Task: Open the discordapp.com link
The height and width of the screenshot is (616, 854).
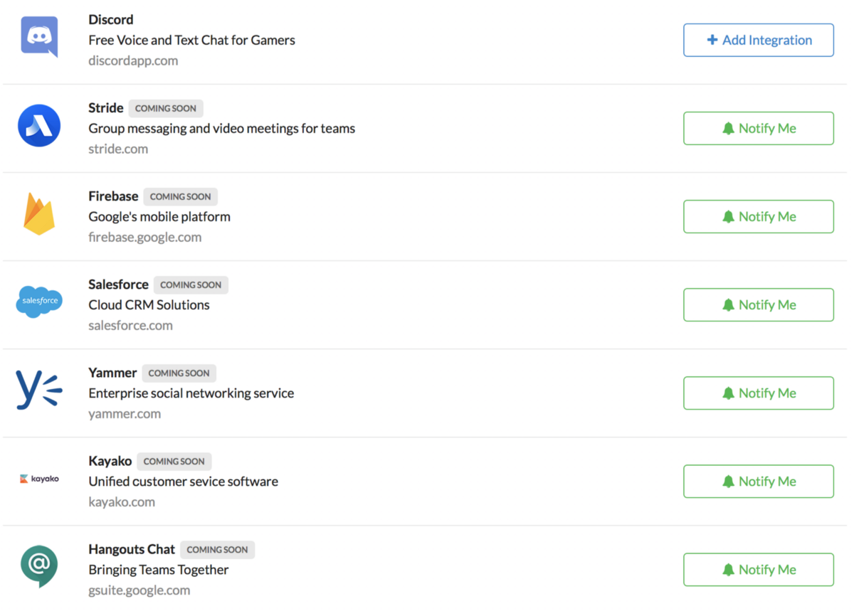Action: tap(133, 60)
